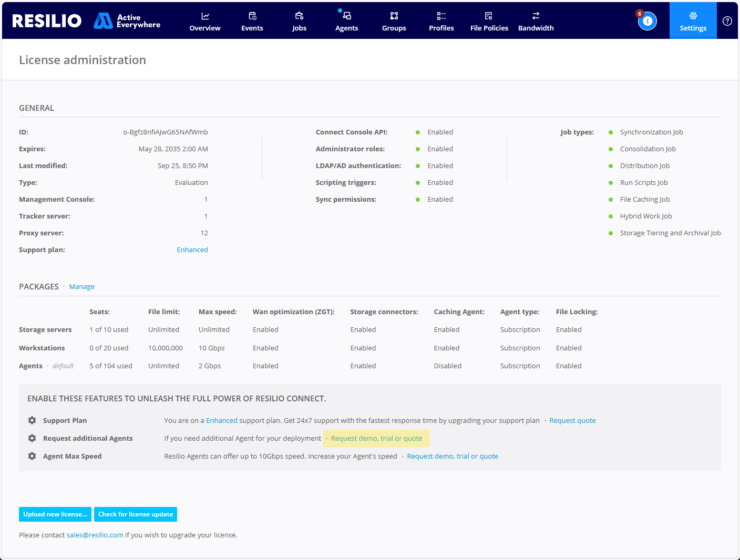Image resolution: width=740 pixels, height=560 pixels.
Task: Open the Manage link beside Packages
Action: [81, 286]
